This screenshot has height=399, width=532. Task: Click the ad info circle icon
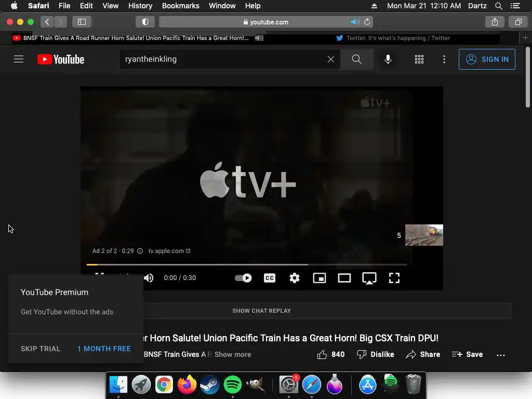pos(140,251)
